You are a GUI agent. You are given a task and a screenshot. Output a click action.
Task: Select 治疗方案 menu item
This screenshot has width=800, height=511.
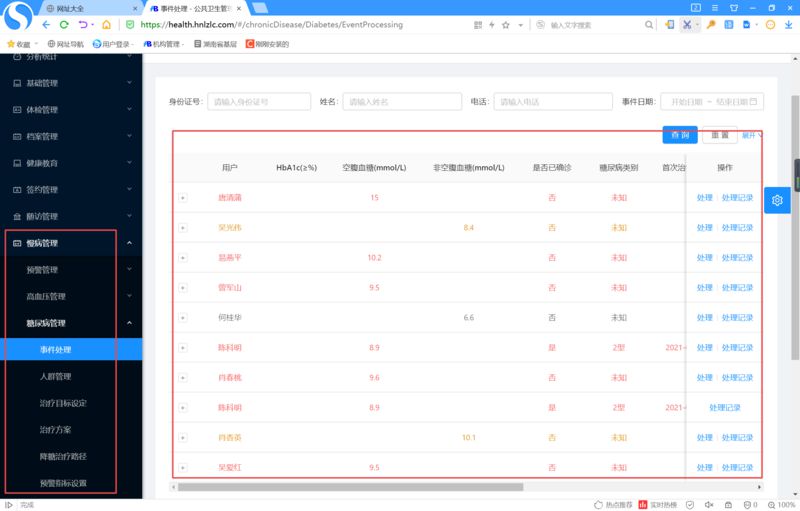coord(55,429)
